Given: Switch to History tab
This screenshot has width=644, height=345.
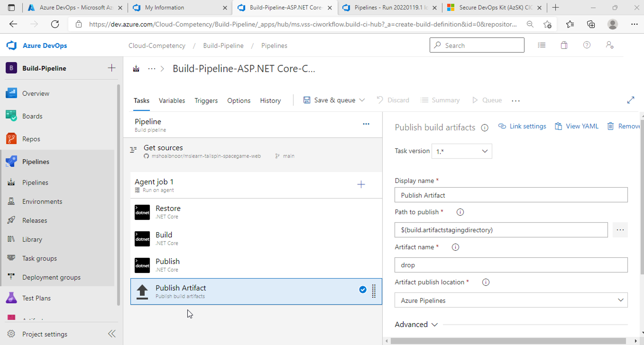Looking at the screenshot, I should 270,100.
